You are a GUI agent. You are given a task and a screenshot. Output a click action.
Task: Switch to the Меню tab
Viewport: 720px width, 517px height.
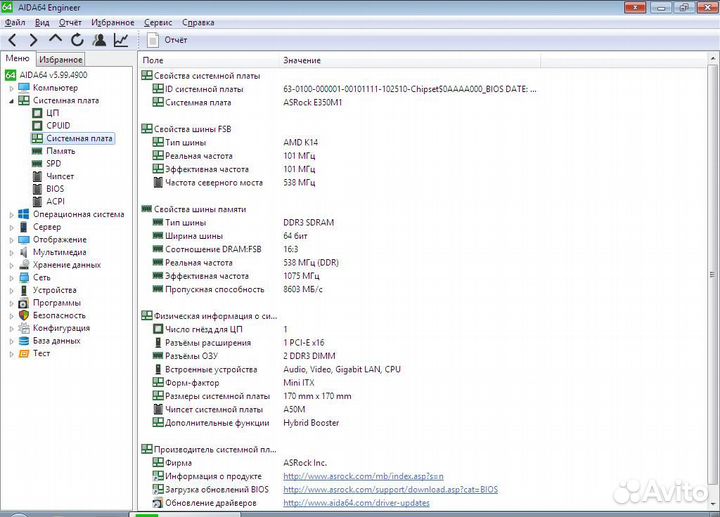tap(17, 59)
